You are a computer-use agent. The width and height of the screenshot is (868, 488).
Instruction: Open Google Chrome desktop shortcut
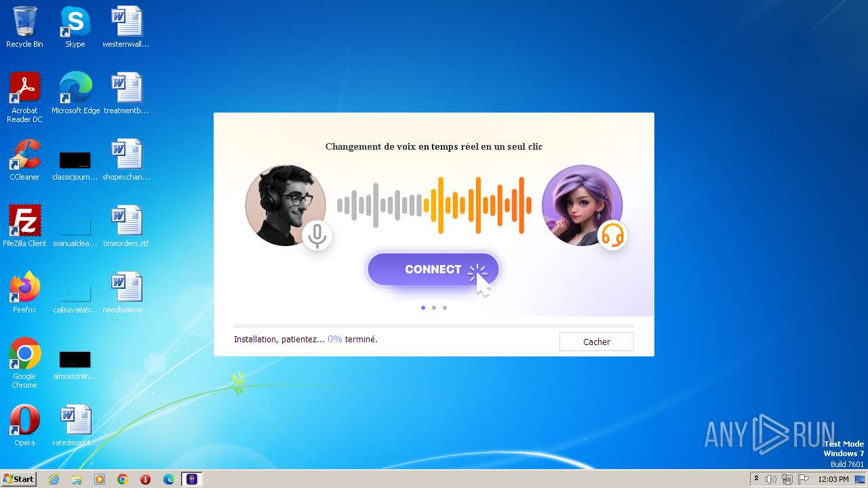point(24,363)
